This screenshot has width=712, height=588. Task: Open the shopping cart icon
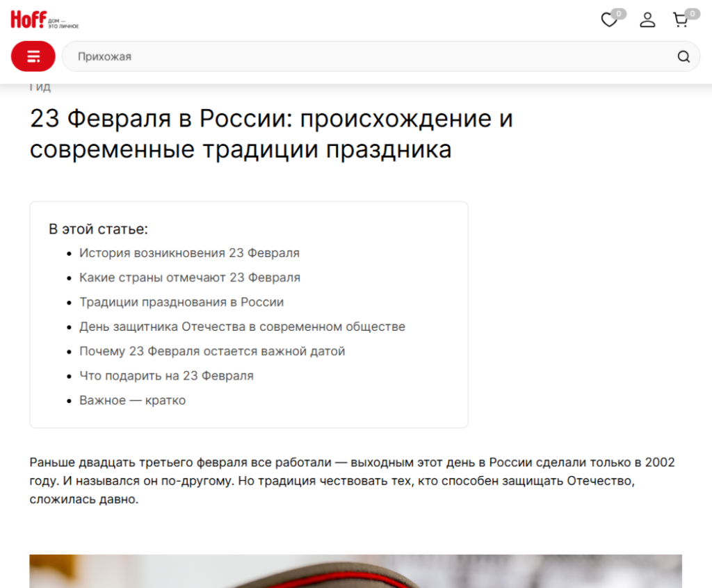coord(680,20)
